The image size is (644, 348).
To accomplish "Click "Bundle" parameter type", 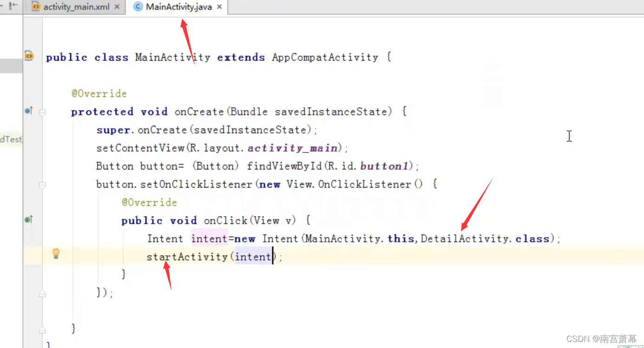I will [249, 112].
